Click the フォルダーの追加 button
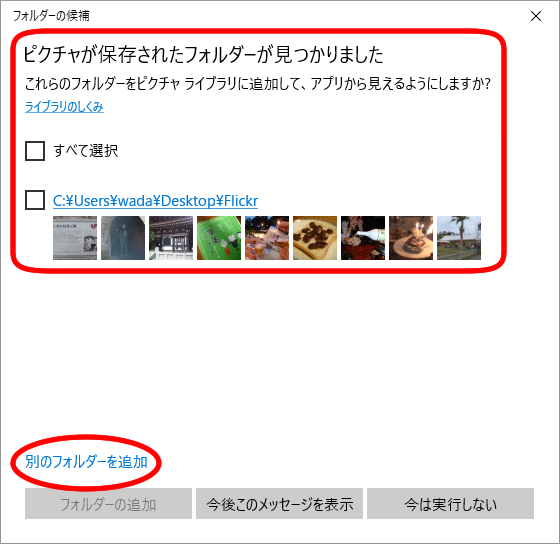The width and height of the screenshot is (560, 544). click(x=108, y=504)
